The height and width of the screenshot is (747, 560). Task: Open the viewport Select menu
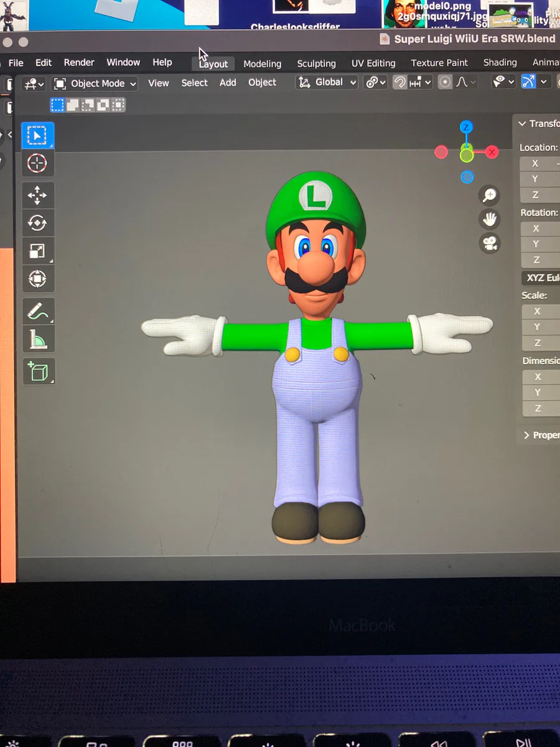[x=194, y=83]
